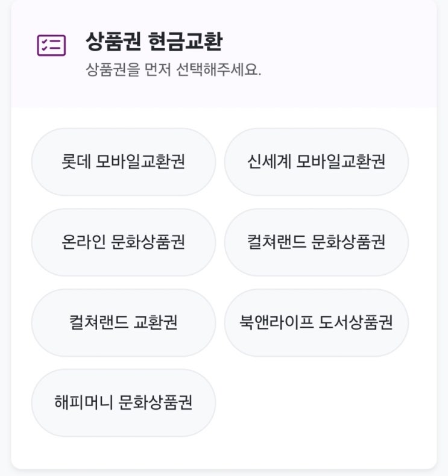Screen dimensions: 448x476
Task: Pick the Book&Life book gift certificate
Action: [x=316, y=322]
